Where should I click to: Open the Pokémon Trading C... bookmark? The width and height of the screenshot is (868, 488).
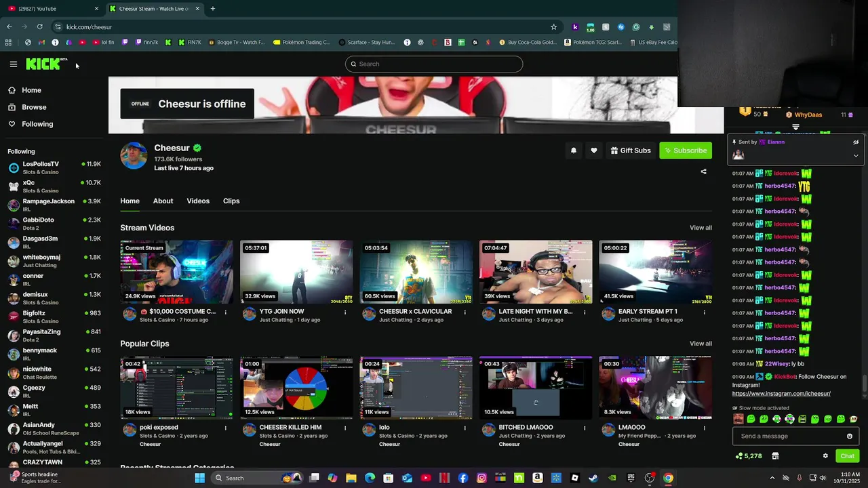coord(302,42)
